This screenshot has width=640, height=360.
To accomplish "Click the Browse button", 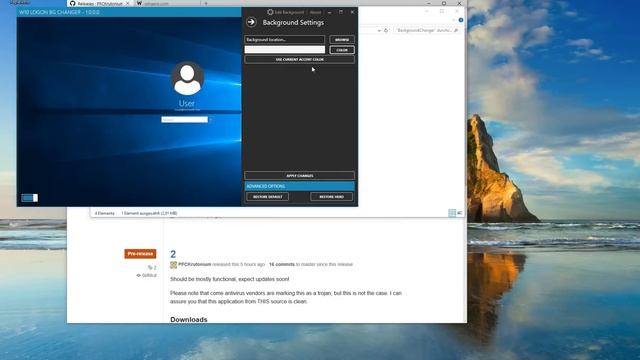I will 342,40.
